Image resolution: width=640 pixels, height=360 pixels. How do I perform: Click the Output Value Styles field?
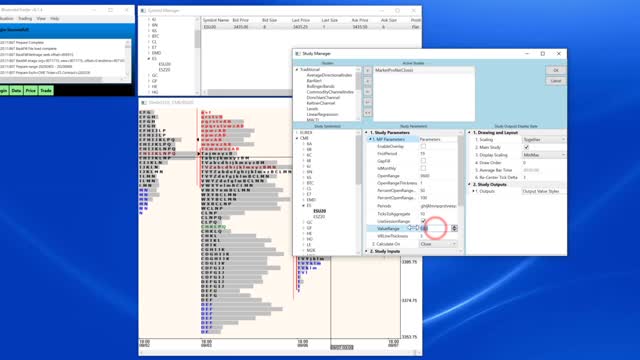tap(544, 191)
